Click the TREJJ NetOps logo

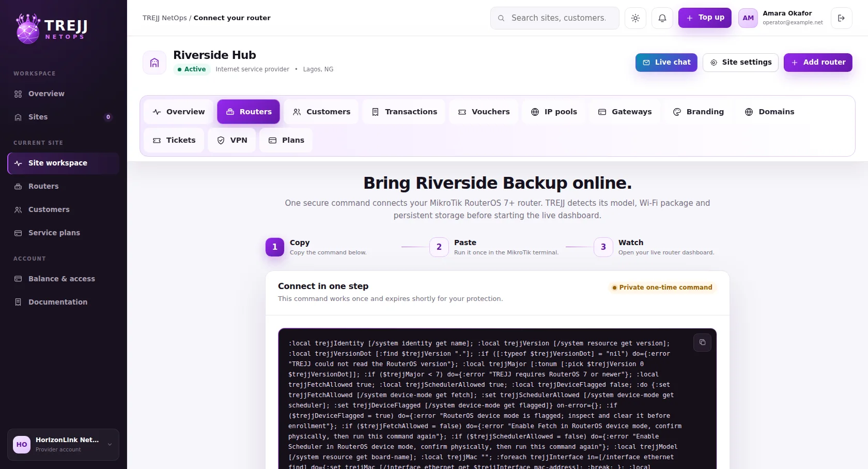click(52, 29)
